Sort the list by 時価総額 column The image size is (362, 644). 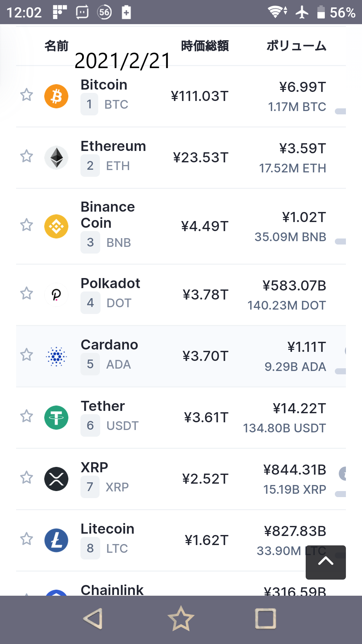click(205, 46)
